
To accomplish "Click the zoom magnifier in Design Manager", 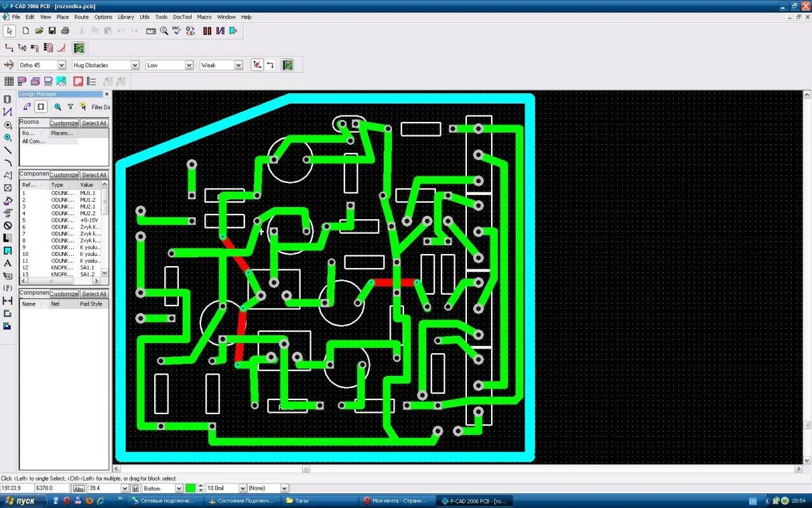I will point(58,107).
